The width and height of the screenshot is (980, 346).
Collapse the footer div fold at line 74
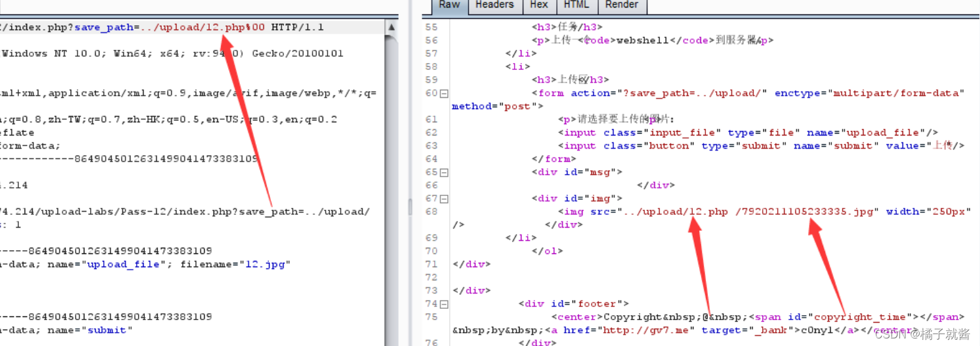pyautogui.click(x=443, y=304)
